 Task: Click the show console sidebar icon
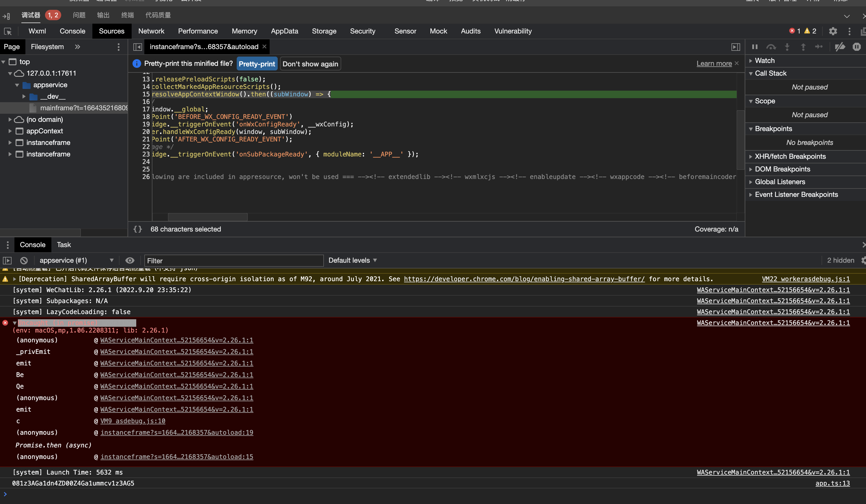point(7,260)
